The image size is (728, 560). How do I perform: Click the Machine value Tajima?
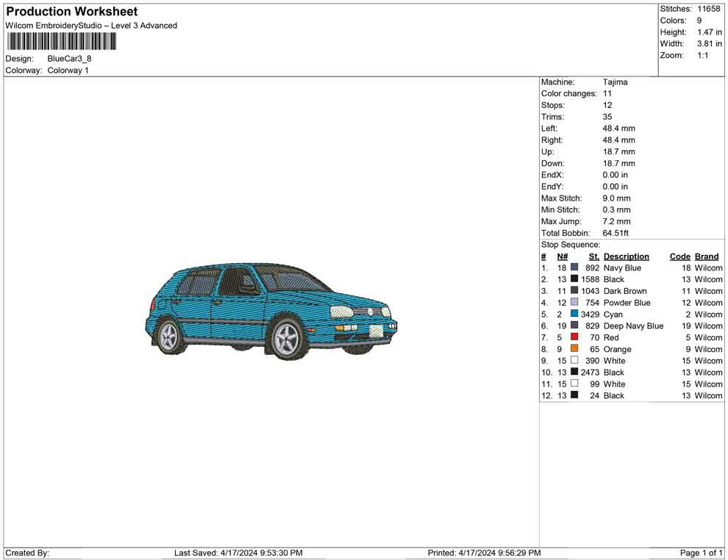coord(615,82)
